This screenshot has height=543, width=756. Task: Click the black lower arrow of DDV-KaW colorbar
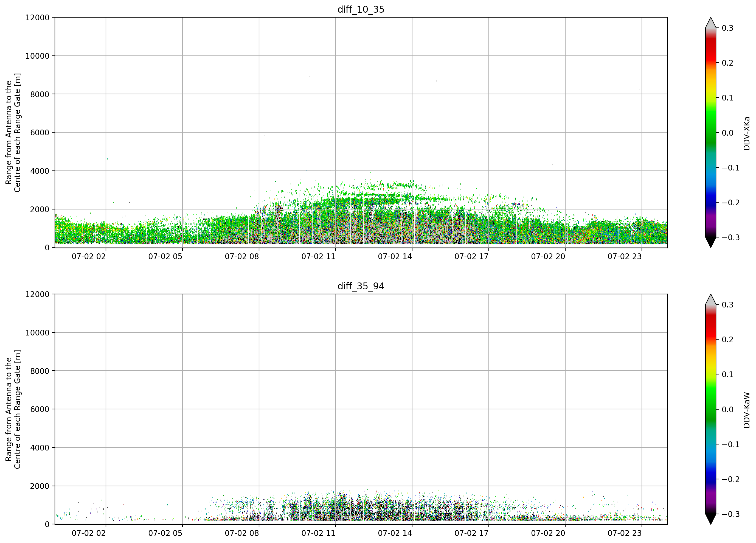click(711, 519)
